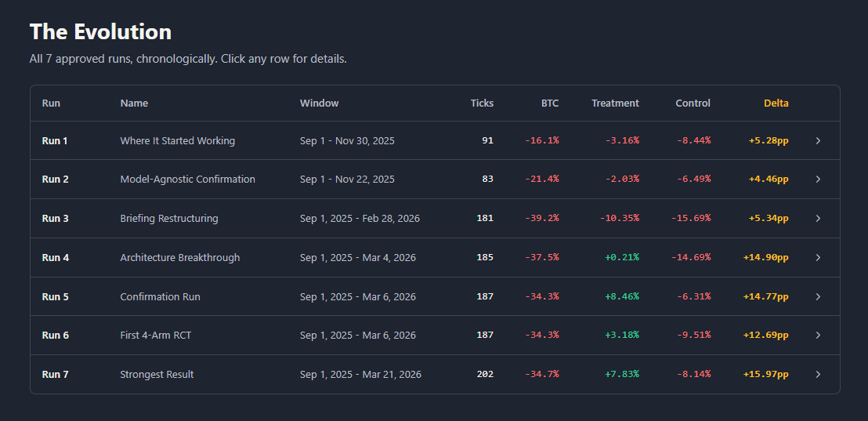Image resolution: width=868 pixels, height=421 pixels.
Task: Open Run 2 details via chevron
Action: pyautogui.click(x=818, y=180)
